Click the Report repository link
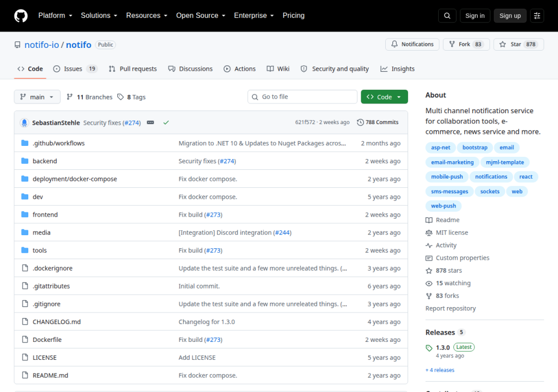This screenshot has height=392, width=558. [x=451, y=308]
